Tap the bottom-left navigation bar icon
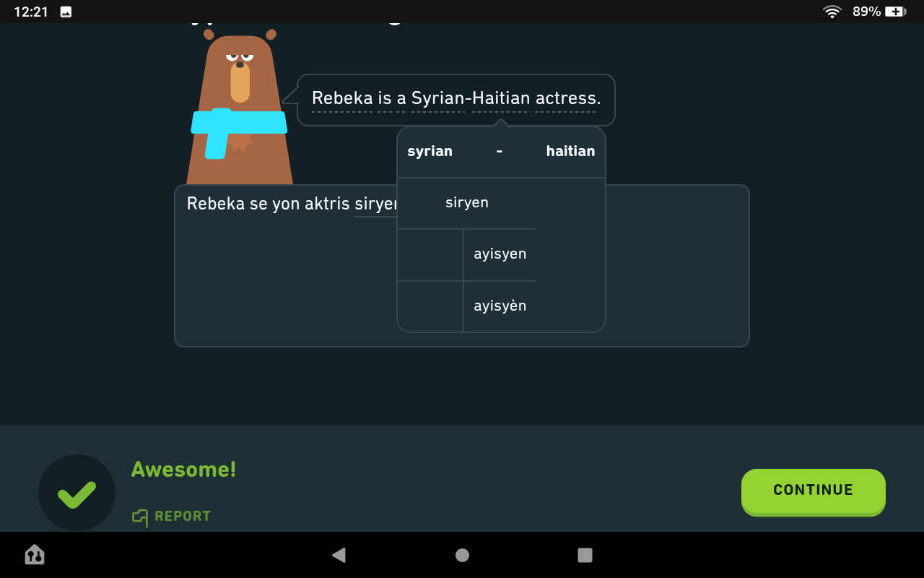Screen dimensions: 924x578 [35, 555]
